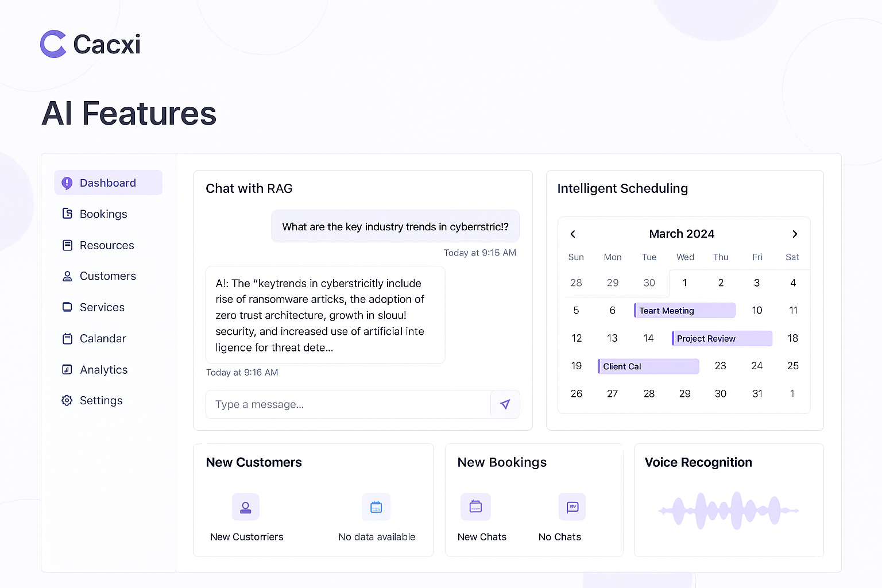Click the Calandar sidebar icon
The height and width of the screenshot is (588, 882).
(67, 339)
